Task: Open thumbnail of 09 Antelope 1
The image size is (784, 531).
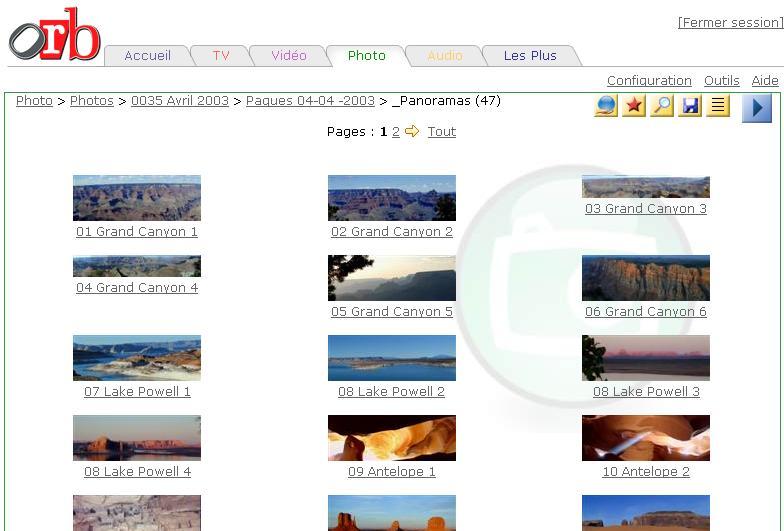Action: [392, 438]
